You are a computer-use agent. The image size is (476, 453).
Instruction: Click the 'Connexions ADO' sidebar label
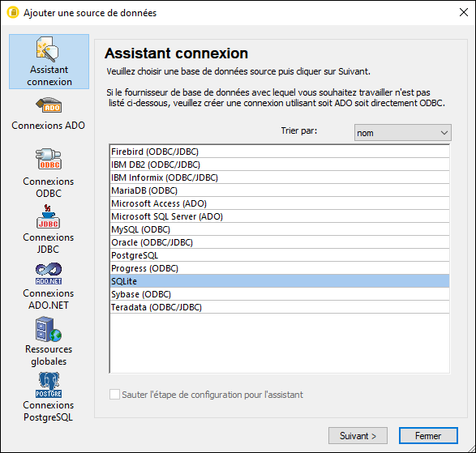point(49,126)
